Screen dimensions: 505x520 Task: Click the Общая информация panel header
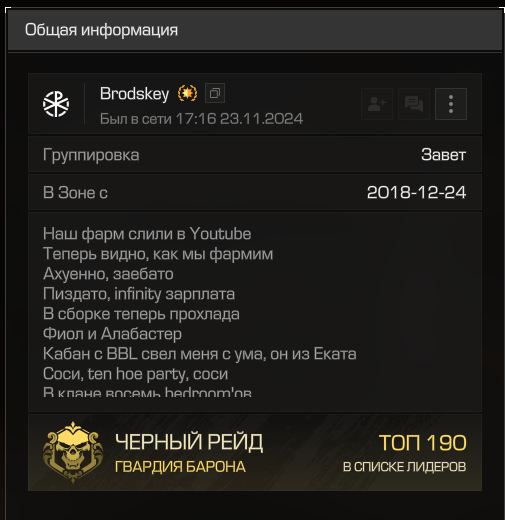click(255, 30)
